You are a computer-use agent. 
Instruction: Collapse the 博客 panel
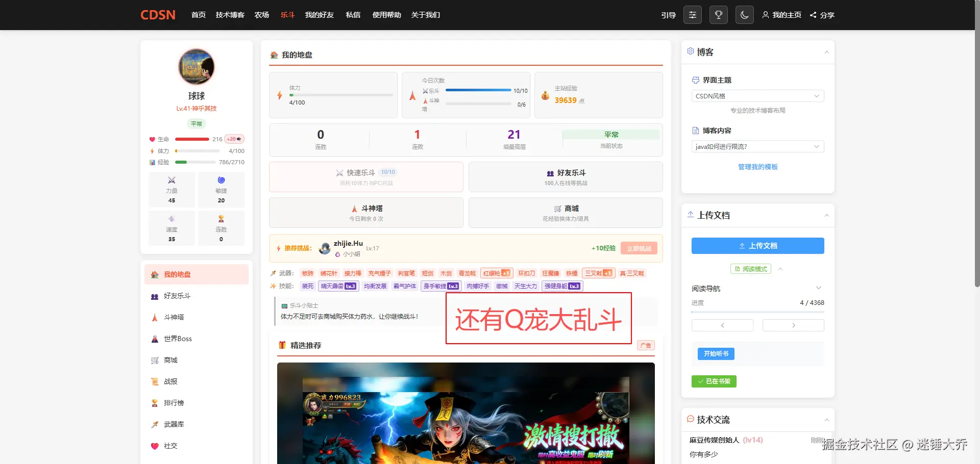(827, 52)
